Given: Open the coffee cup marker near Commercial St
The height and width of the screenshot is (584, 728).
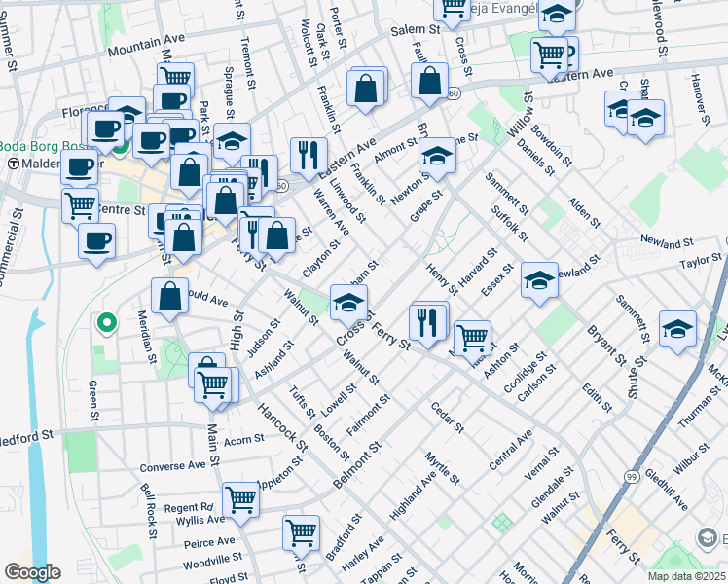Looking at the screenshot, I should [x=96, y=241].
